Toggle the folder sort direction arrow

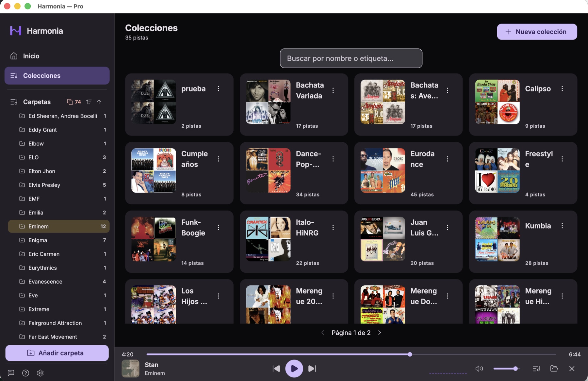(x=99, y=102)
